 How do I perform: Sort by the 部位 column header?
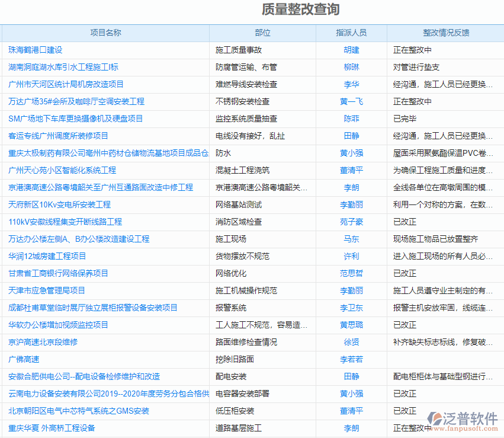pos(262,33)
